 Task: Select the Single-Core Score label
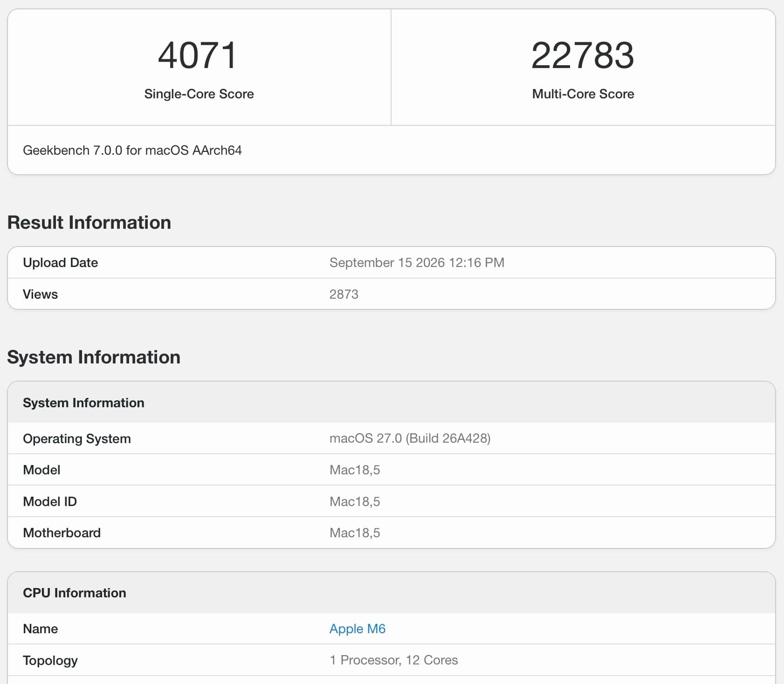[199, 94]
